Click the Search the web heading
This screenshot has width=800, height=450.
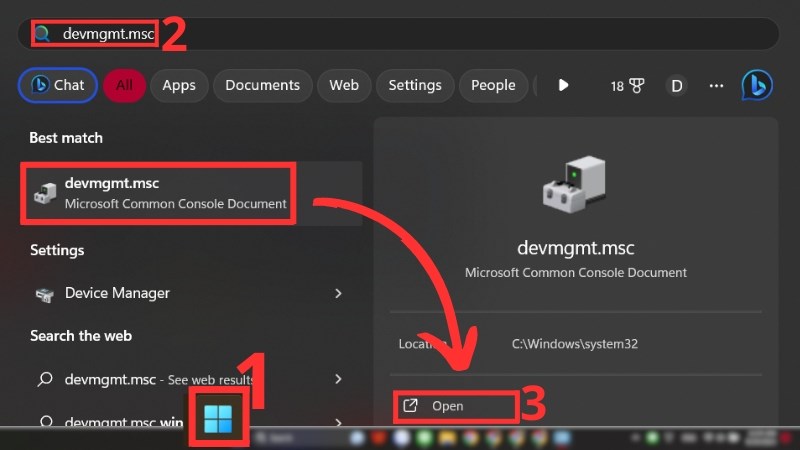point(81,336)
